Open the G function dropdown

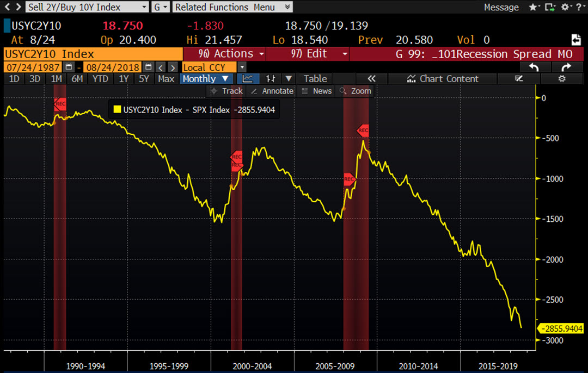161,7
